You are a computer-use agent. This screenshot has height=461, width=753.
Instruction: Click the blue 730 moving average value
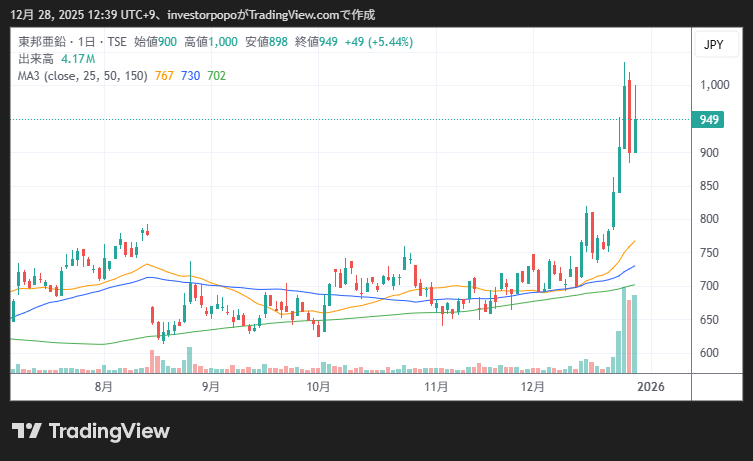(190, 76)
